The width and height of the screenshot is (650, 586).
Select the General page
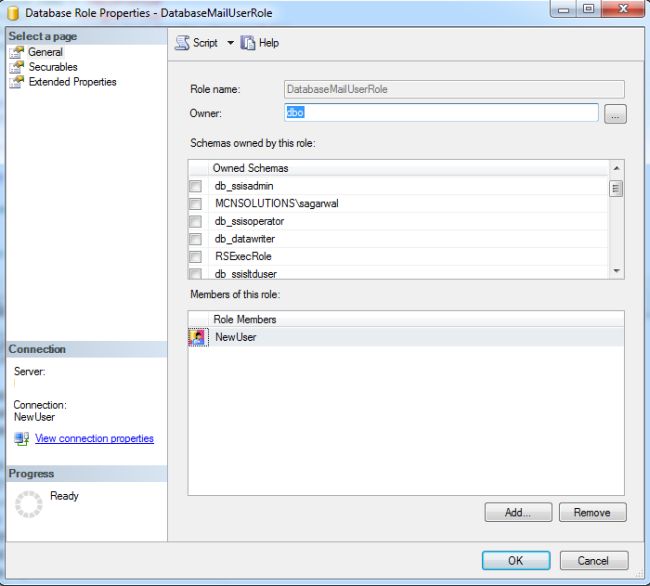tap(45, 52)
